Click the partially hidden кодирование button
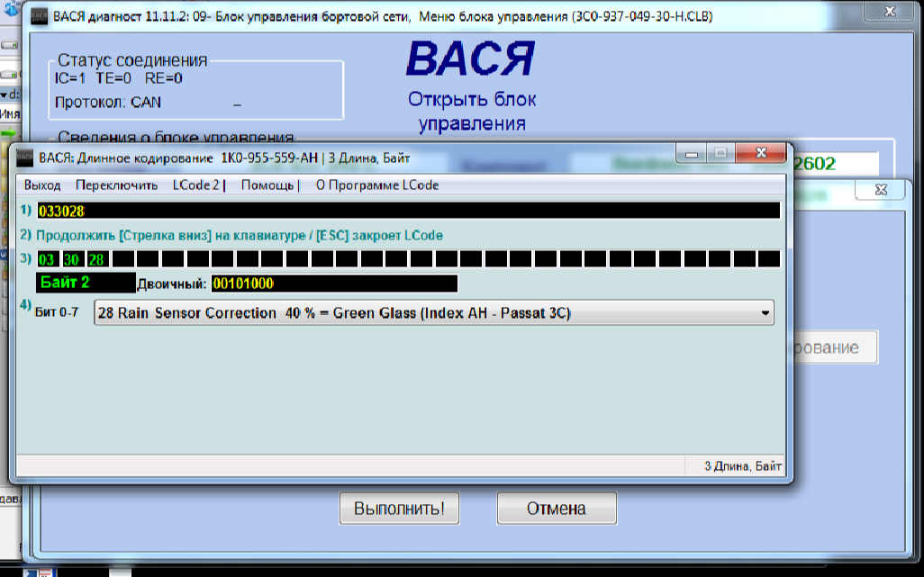 tap(835, 347)
